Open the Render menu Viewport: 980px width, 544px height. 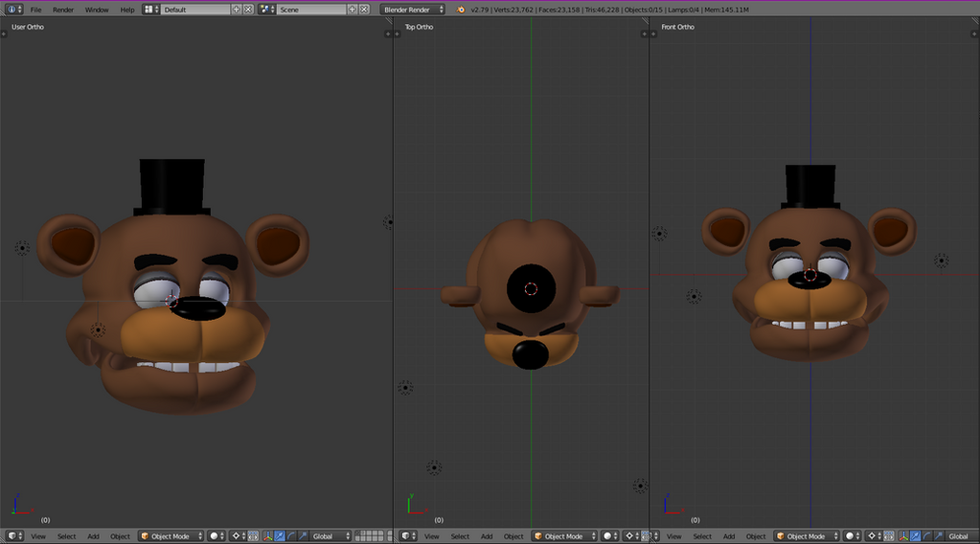pos(62,10)
